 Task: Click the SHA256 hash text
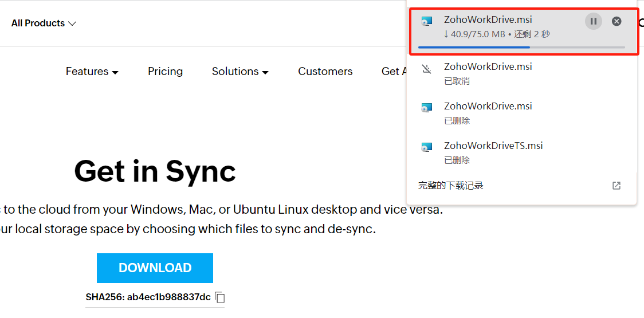[148, 297]
